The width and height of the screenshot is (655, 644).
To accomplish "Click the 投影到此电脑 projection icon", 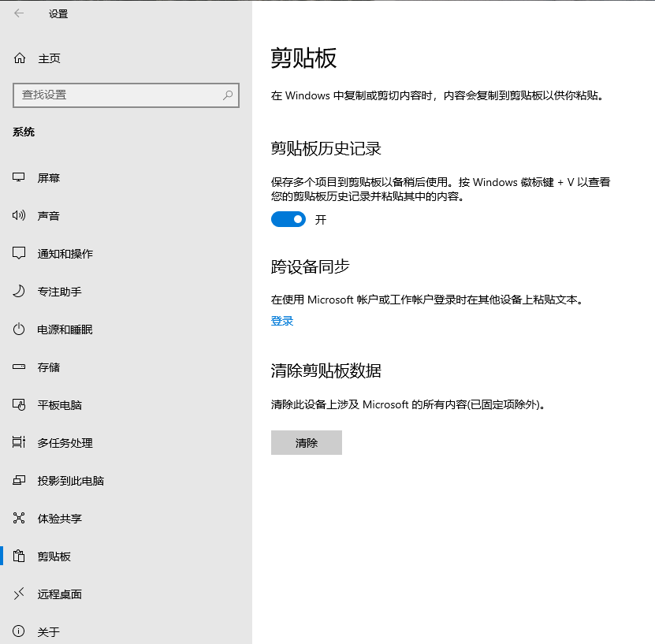I will pos(19,480).
